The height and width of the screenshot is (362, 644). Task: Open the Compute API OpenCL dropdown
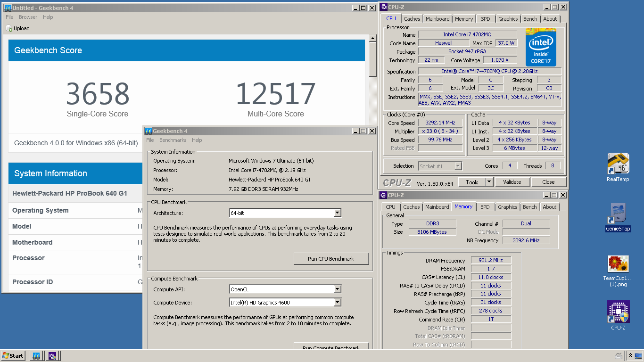click(x=337, y=289)
